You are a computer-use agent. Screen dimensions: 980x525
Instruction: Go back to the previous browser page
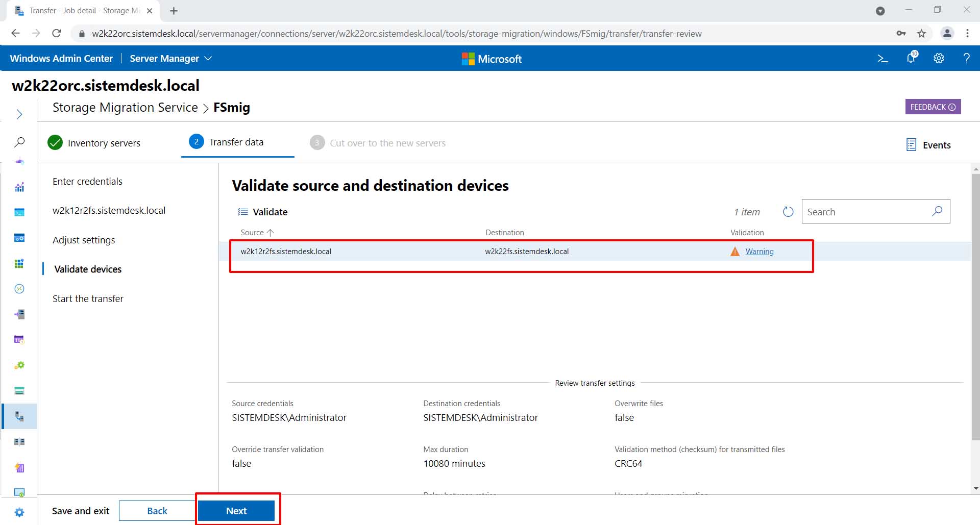pyautogui.click(x=15, y=34)
